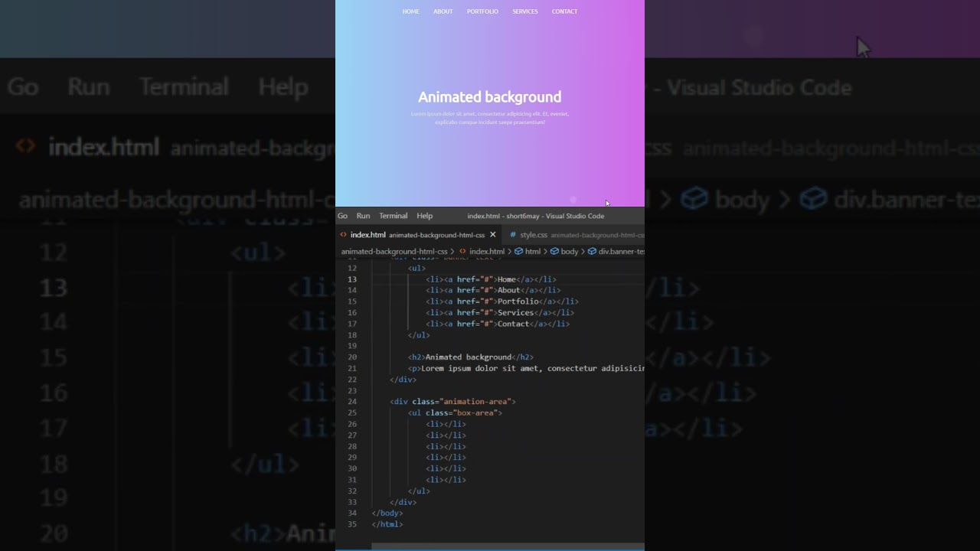Click the HTML file icon for the index.html breadcrumb
The width and height of the screenshot is (980, 551).
pos(462,251)
